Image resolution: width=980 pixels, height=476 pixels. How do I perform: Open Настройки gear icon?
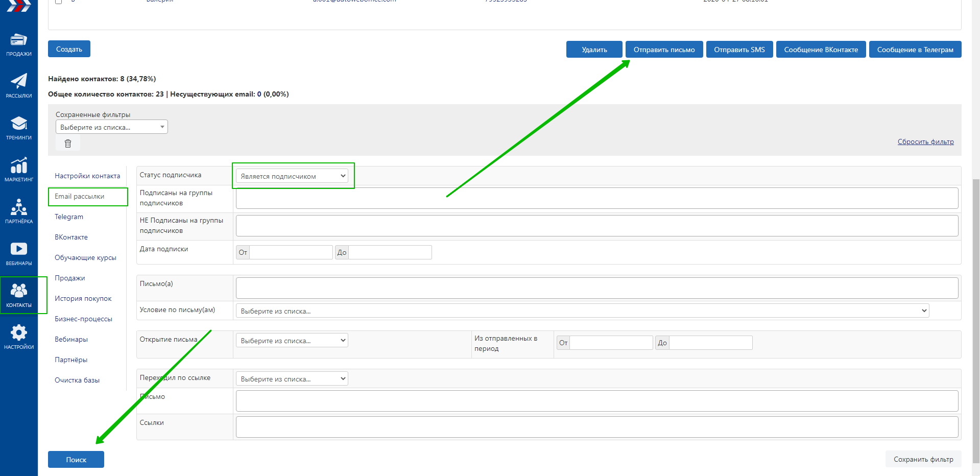coord(19,337)
